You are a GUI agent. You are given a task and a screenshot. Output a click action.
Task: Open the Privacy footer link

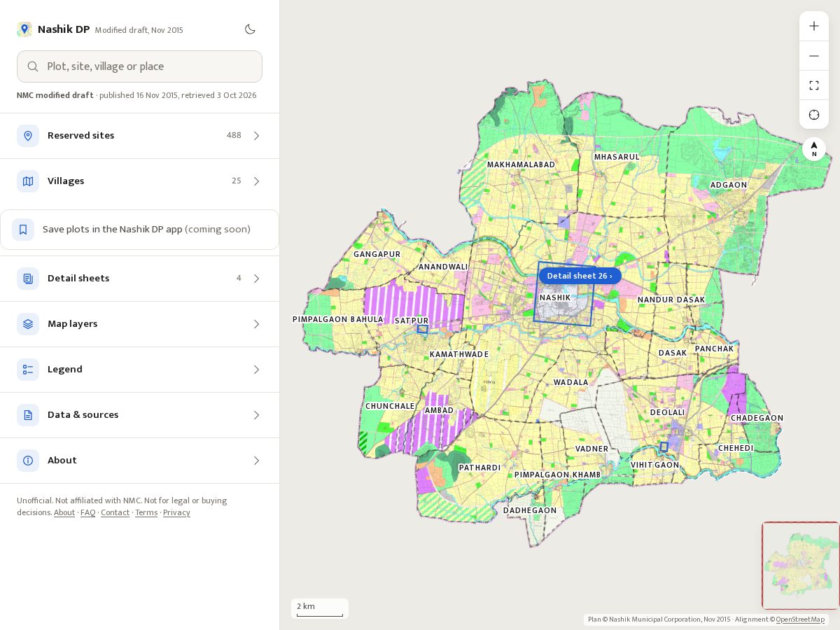(176, 512)
